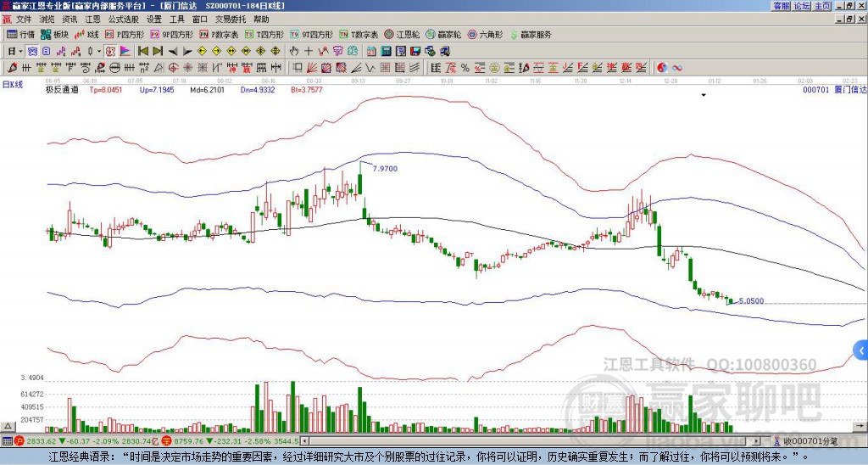
Task: Open the 江恩 menu
Action: click(x=92, y=20)
